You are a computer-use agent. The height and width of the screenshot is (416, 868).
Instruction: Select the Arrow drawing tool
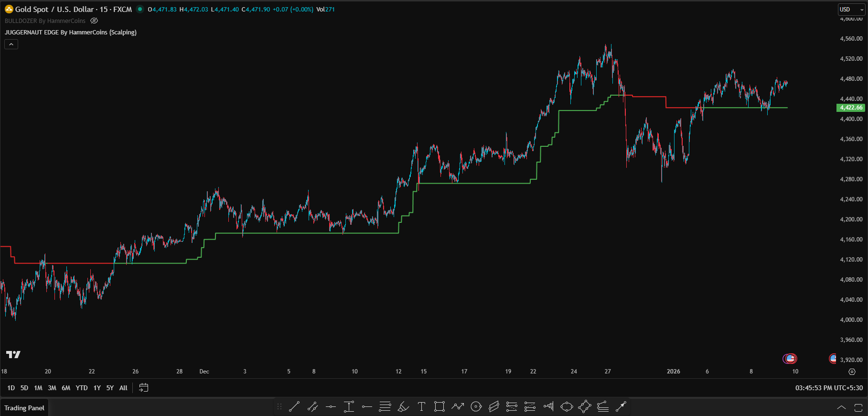621,407
